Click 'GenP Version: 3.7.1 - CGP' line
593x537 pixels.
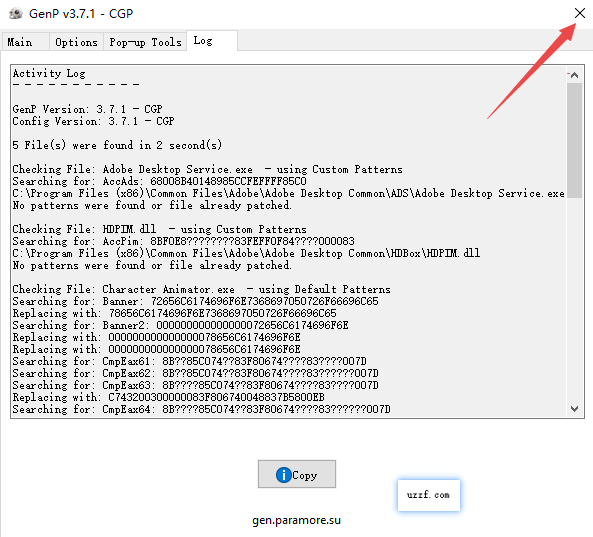tap(87, 109)
